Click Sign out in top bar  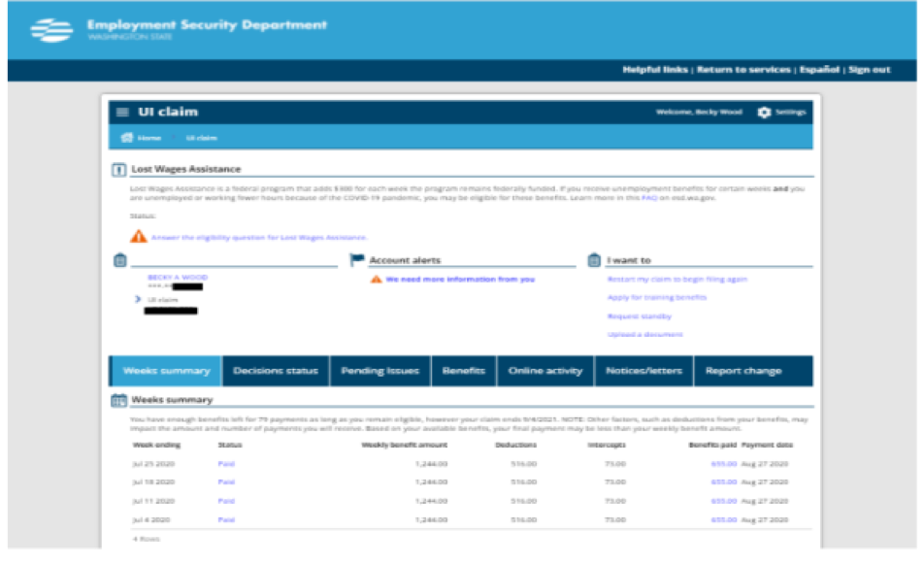click(x=869, y=70)
